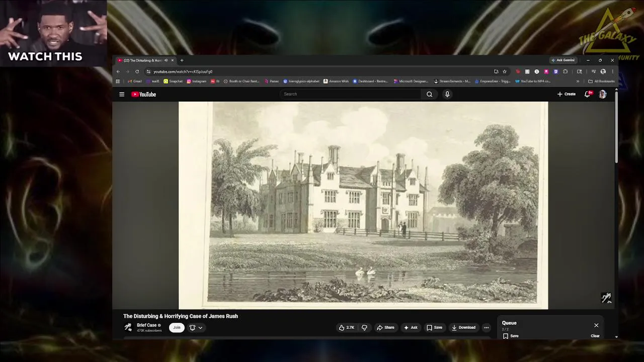Click the YouTube search magnifier button
Viewport: 644px width, 362px height.
click(429, 94)
